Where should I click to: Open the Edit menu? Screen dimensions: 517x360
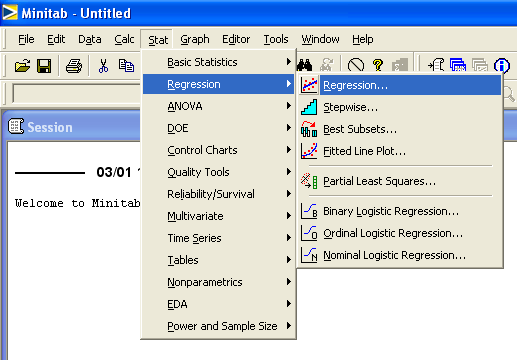(x=56, y=39)
